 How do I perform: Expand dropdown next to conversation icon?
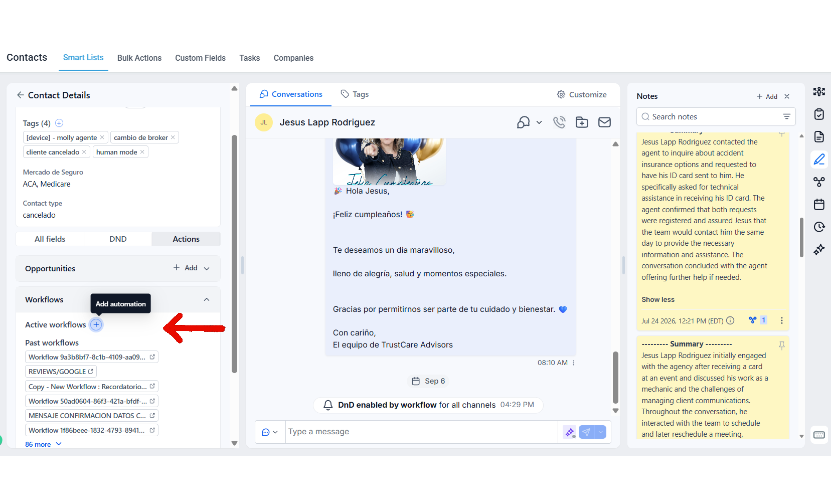point(539,122)
